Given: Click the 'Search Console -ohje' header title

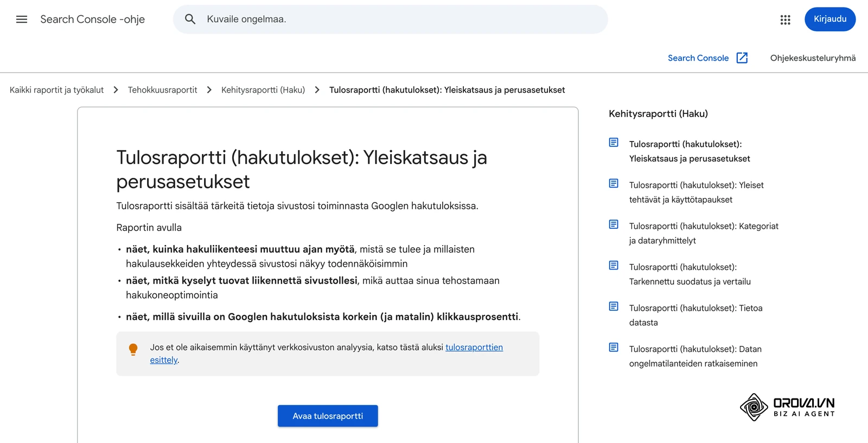Looking at the screenshot, I should pyautogui.click(x=92, y=20).
